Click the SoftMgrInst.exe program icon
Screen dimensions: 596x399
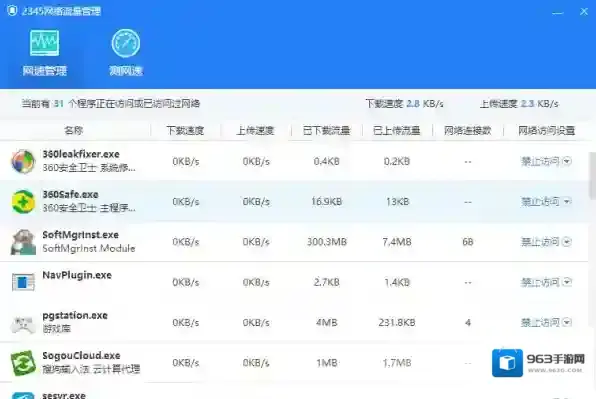(23, 242)
